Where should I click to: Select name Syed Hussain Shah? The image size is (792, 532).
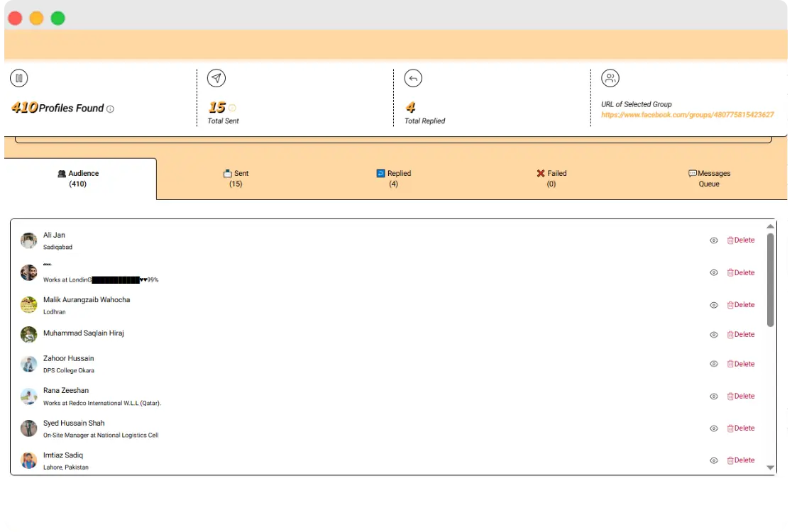(x=74, y=423)
